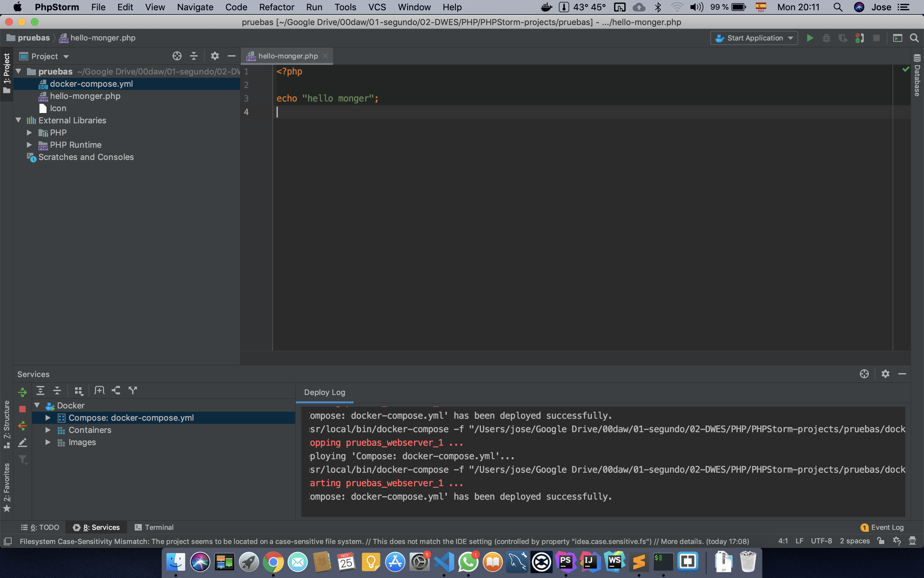This screenshot has height=578, width=924.
Task: Open the Terminal tool window
Action: [154, 527]
